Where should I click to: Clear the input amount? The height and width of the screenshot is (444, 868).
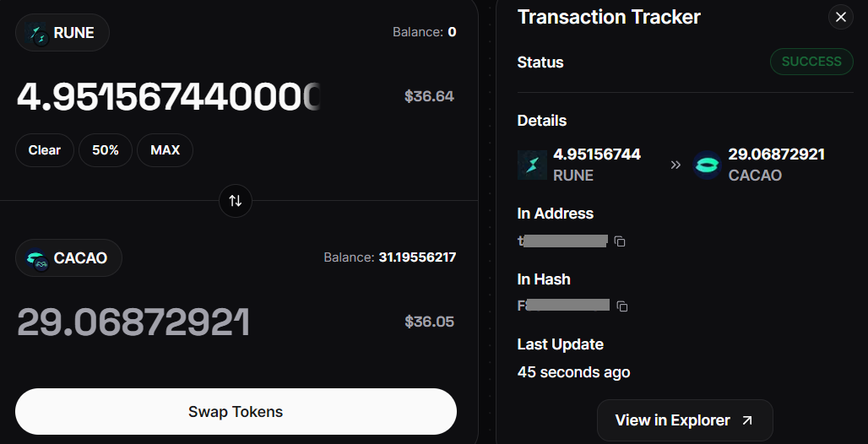(44, 150)
